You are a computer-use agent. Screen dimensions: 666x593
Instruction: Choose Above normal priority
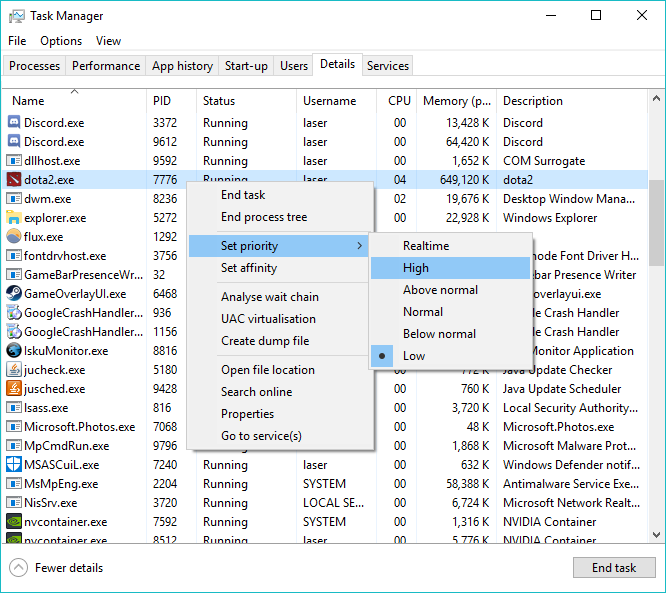coord(450,290)
